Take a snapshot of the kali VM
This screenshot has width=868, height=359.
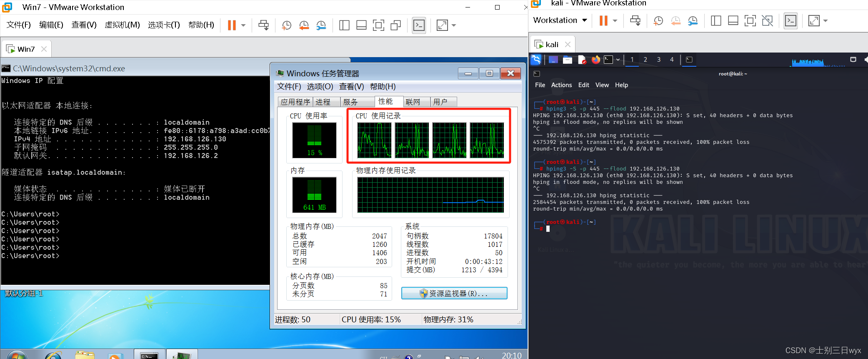[658, 20]
